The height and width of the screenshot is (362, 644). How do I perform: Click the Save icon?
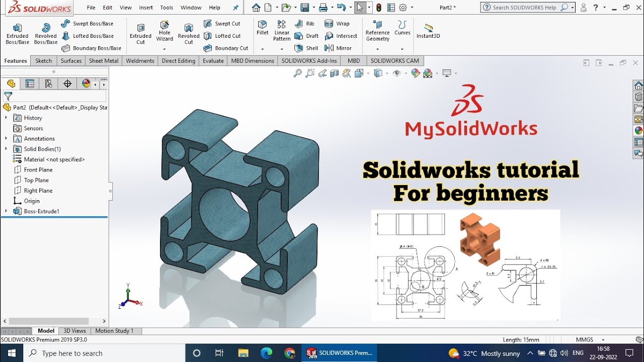point(304,8)
